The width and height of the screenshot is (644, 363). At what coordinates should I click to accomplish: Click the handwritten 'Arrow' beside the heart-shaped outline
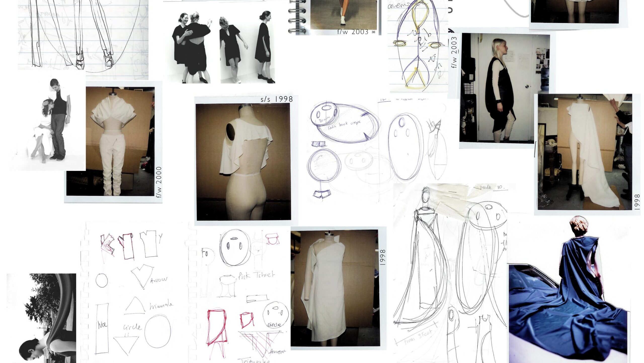pyautogui.click(x=158, y=280)
